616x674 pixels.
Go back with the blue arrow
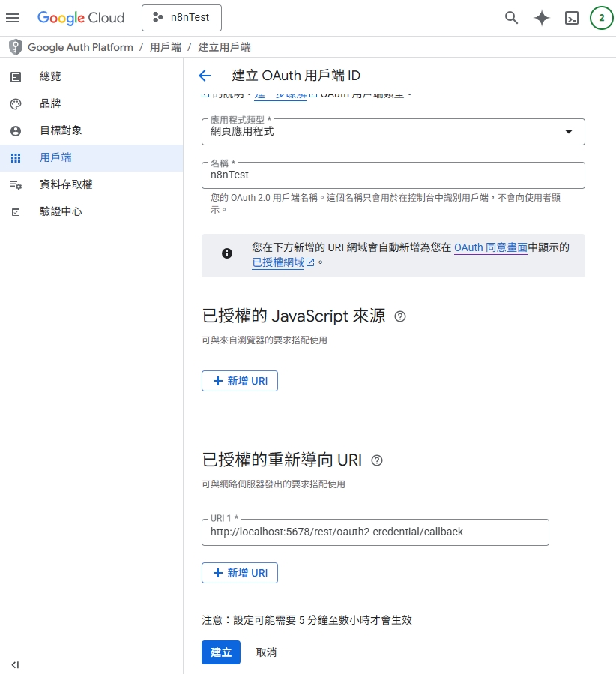point(205,76)
